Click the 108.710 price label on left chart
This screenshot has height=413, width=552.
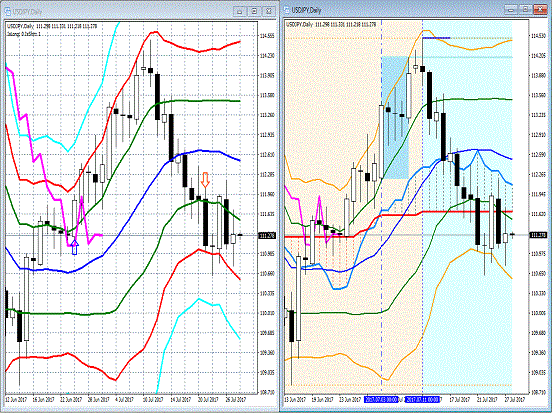[267, 392]
